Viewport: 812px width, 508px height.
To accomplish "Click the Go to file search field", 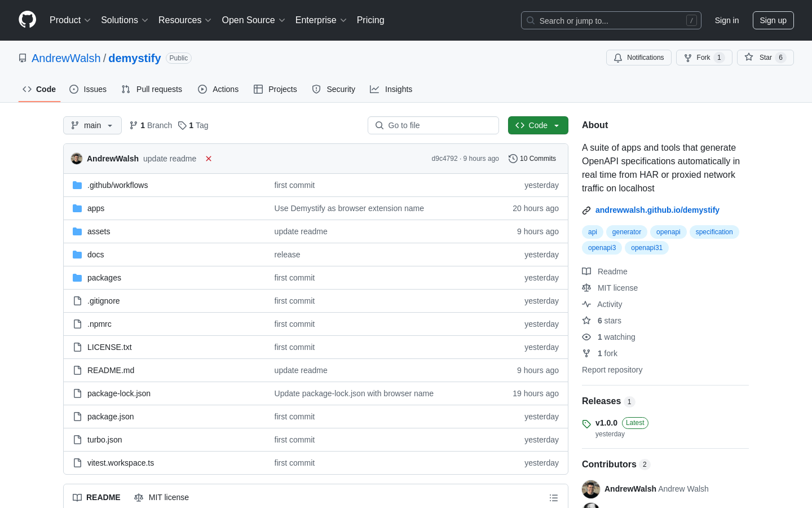I will click(433, 125).
